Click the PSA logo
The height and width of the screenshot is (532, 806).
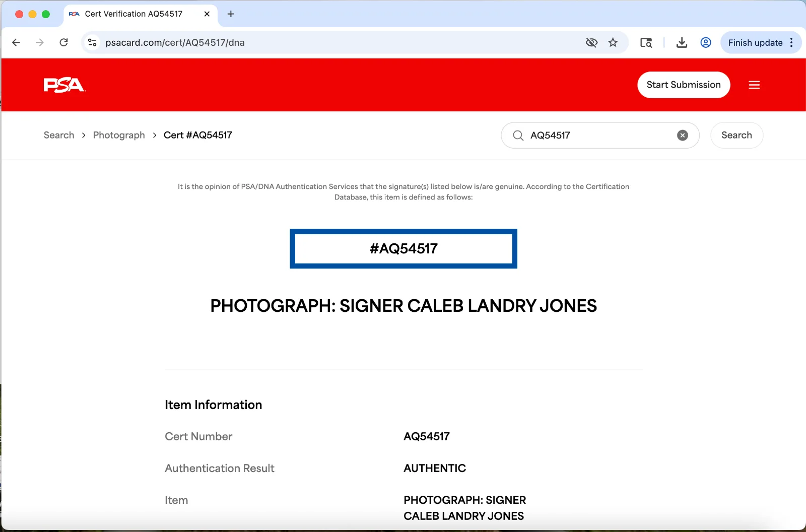[64, 85]
